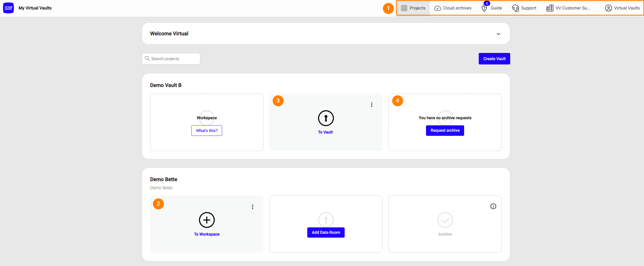Click the Add Data Room button
The width and height of the screenshot is (644, 266).
click(x=326, y=232)
